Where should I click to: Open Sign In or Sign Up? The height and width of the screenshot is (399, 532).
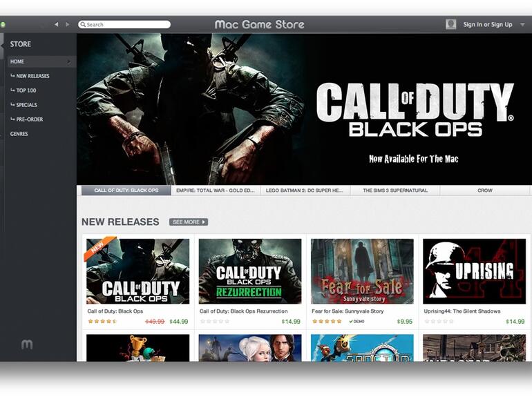click(488, 24)
